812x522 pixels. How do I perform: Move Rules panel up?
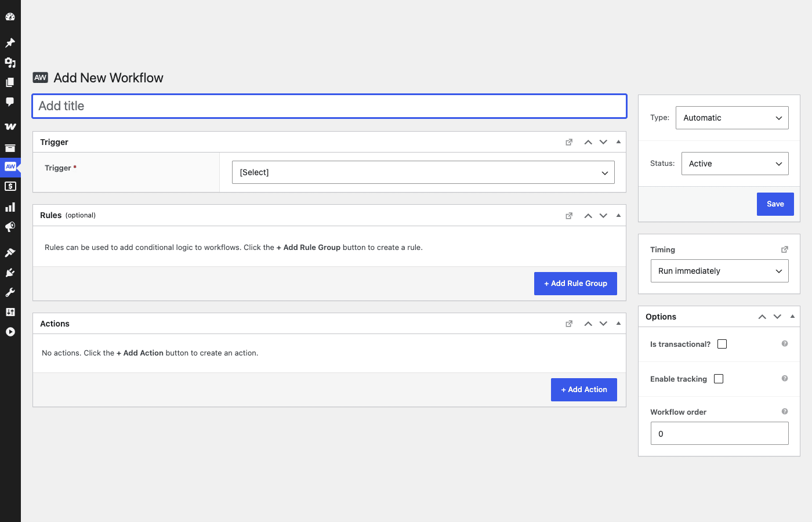pos(588,216)
